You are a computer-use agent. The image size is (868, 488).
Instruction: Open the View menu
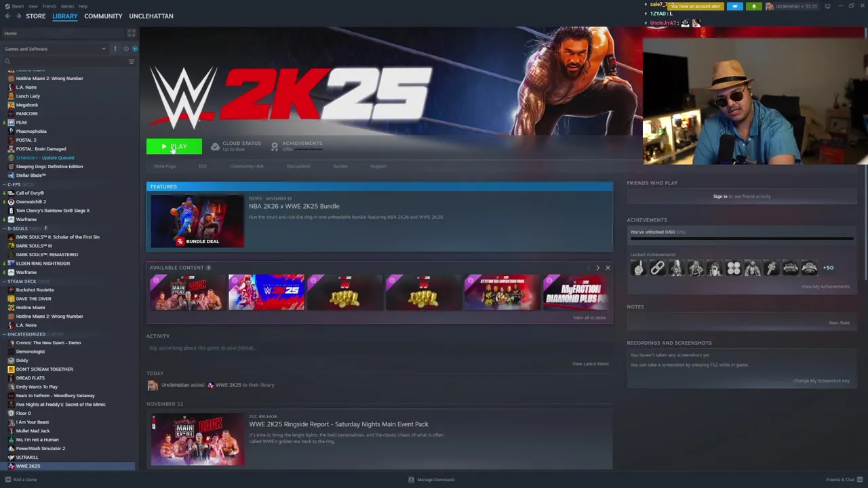33,6
